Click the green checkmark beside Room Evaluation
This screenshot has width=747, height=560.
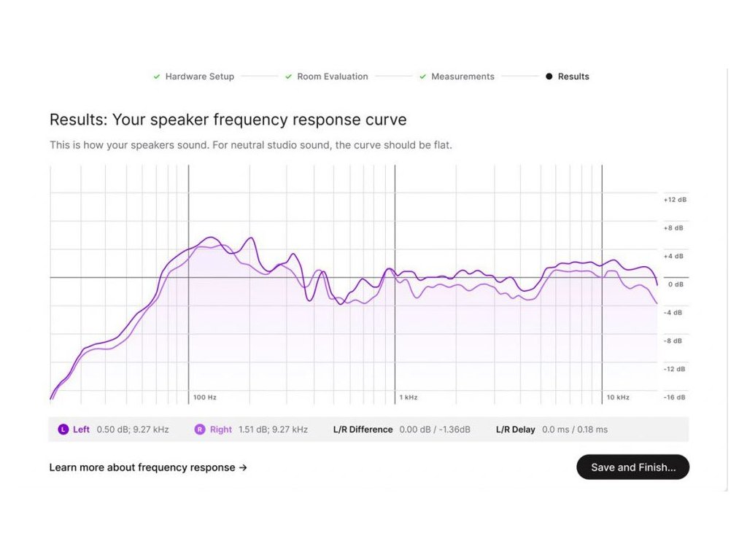click(x=289, y=77)
